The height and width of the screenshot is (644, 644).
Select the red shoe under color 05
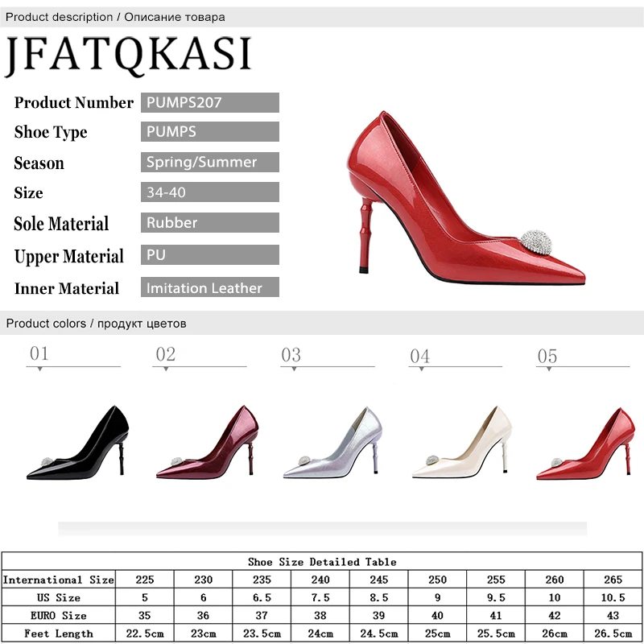point(585,444)
